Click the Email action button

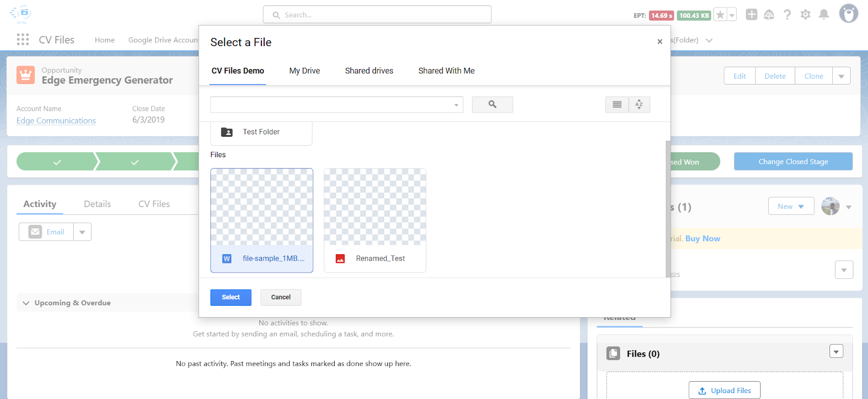pos(46,232)
